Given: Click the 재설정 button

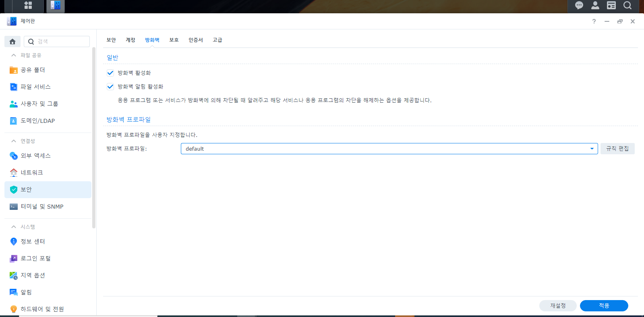Looking at the screenshot, I should pyautogui.click(x=558, y=306).
